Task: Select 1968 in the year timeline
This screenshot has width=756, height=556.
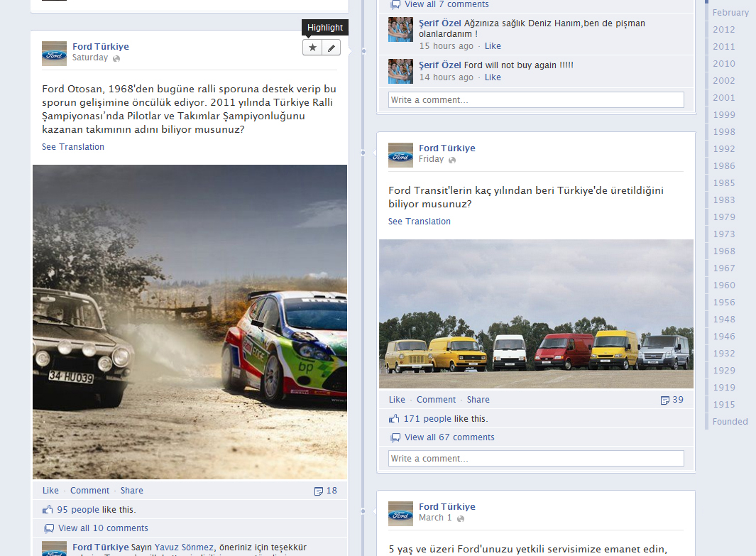Action: [723, 251]
